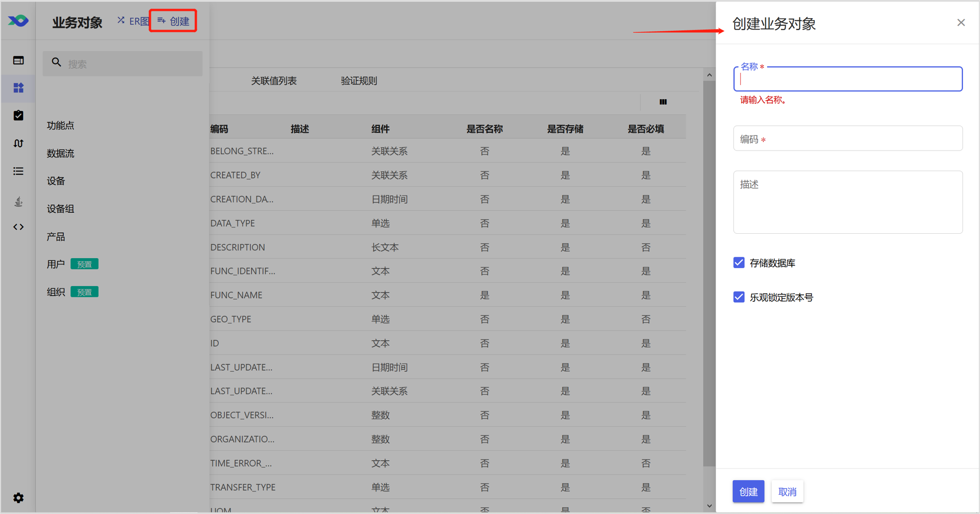Select 产品 in the object list
The image size is (980, 514).
tap(56, 237)
